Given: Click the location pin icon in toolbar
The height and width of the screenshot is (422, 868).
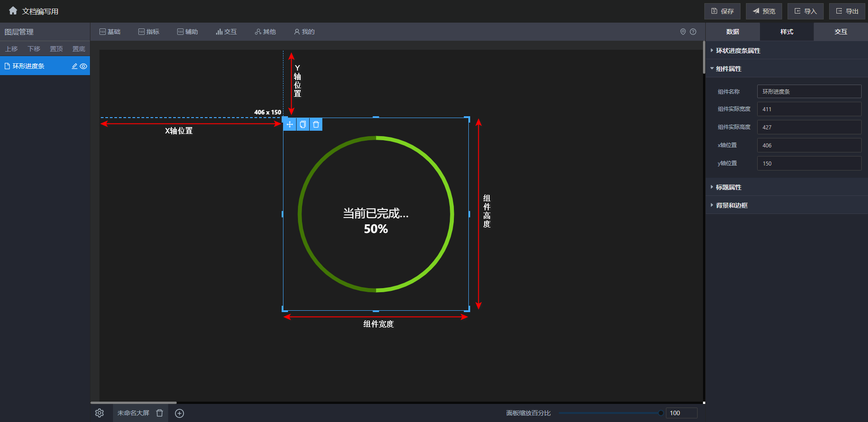Looking at the screenshot, I should pos(683,32).
